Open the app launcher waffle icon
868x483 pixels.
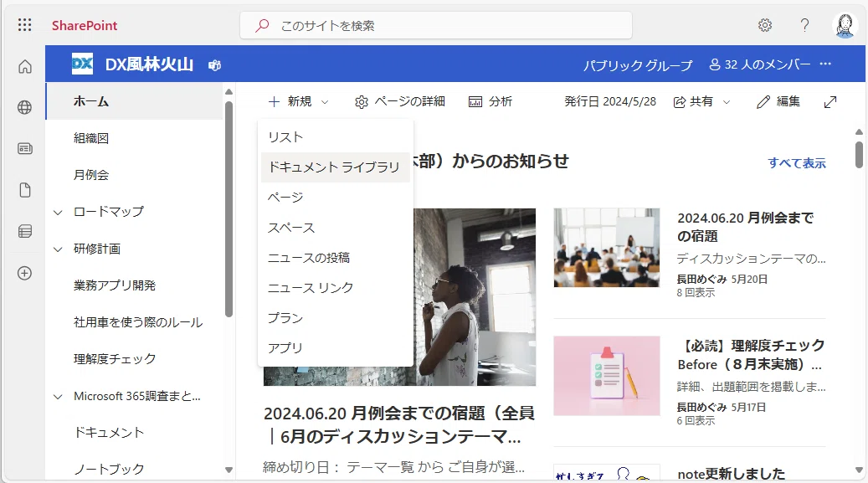click(24, 25)
